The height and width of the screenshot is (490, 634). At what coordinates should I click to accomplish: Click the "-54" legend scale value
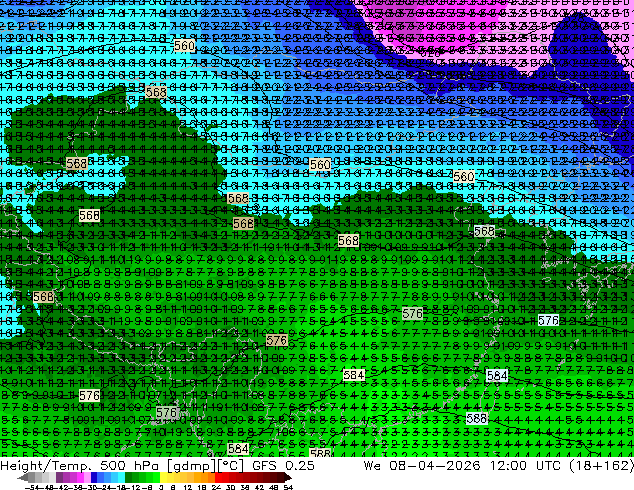pos(32,487)
